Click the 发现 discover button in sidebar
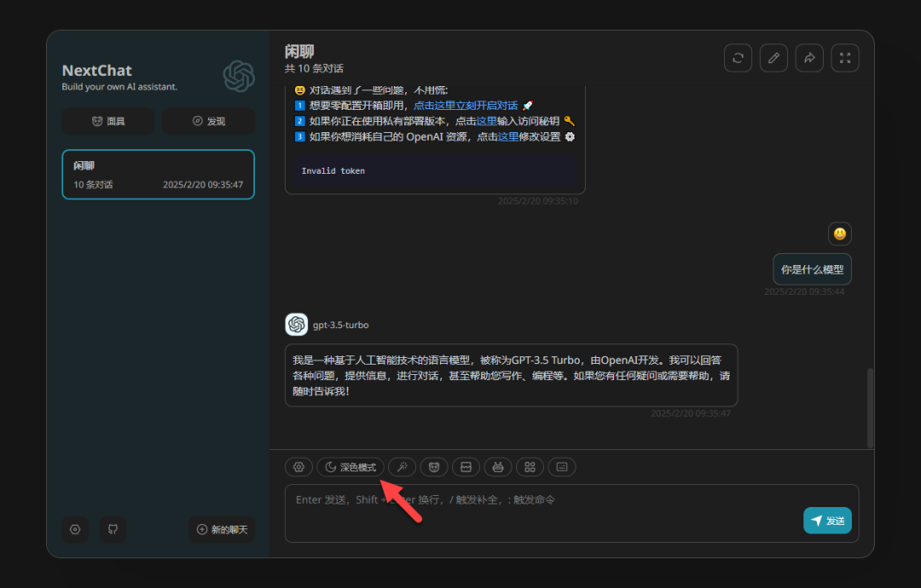This screenshot has width=921, height=588. pyautogui.click(x=209, y=121)
